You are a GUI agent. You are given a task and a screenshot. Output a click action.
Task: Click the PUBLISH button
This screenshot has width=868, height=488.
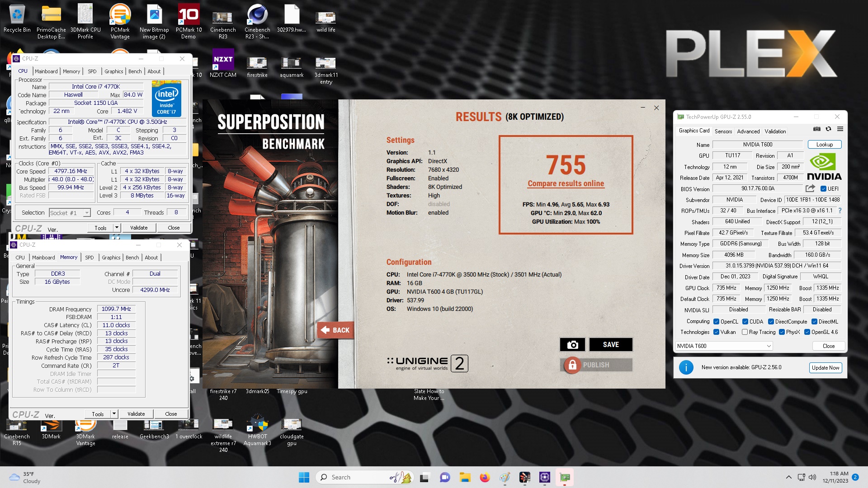pyautogui.click(x=596, y=365)
